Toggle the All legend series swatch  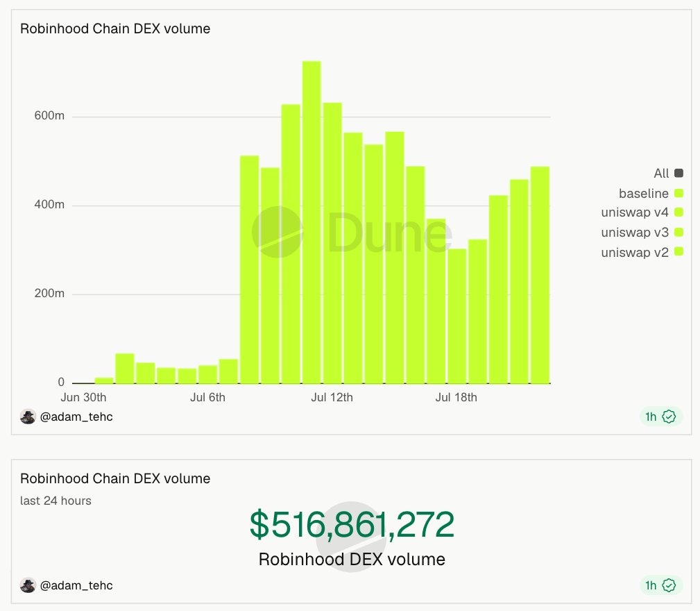click(x=678, y=173)
